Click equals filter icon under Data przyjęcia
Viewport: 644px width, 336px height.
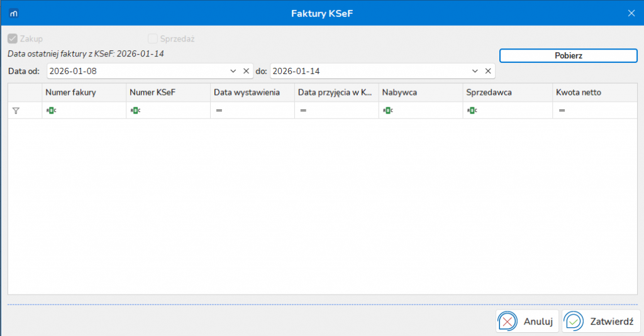tap(303, 111)
